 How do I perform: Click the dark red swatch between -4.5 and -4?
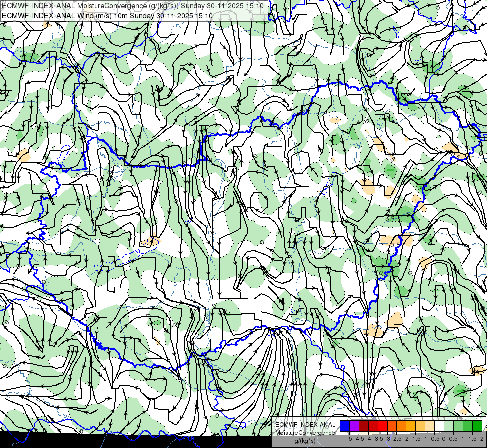[x=364, y=426]
